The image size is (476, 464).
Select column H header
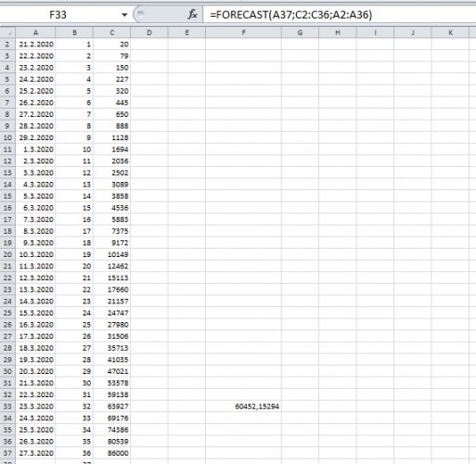click(x=338, y=32)
